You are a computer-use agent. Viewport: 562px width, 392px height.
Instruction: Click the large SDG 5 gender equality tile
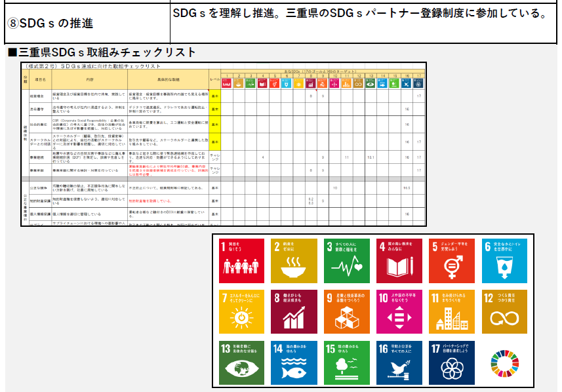click(452, 261)
